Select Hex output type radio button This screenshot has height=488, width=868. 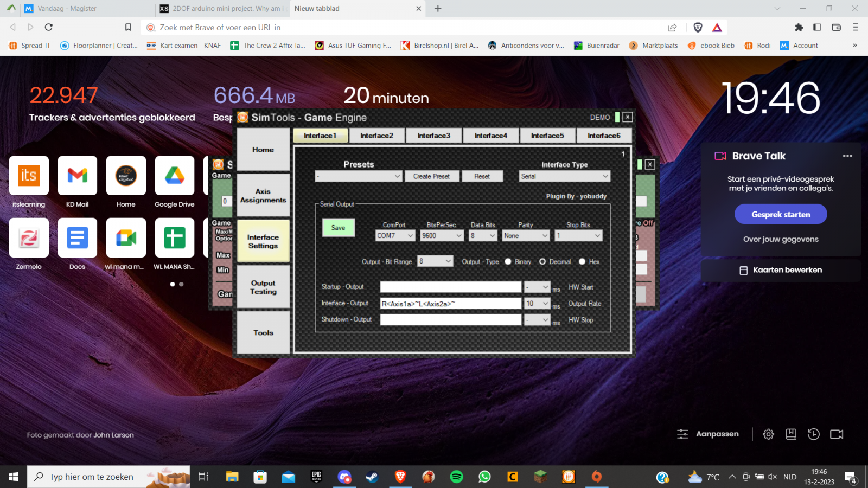click(x=582, y=261)
